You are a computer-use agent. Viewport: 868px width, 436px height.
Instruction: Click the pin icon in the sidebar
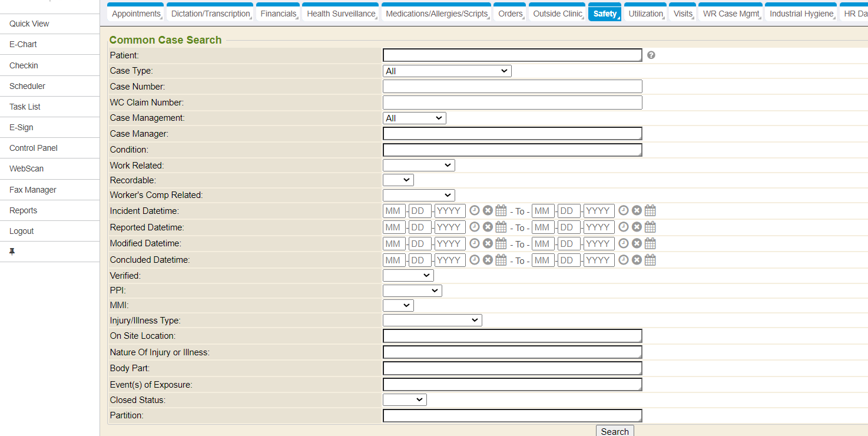pos(12,252)
